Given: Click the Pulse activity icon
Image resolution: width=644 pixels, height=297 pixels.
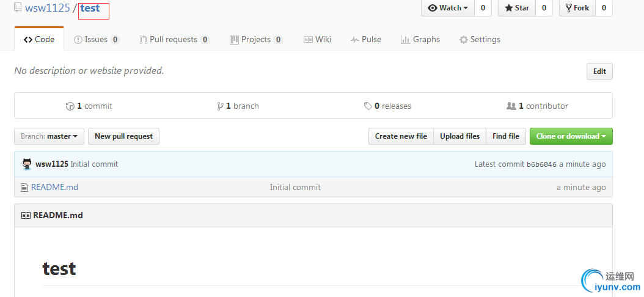Looking at the screenshot, I should (x=355, y=40).
